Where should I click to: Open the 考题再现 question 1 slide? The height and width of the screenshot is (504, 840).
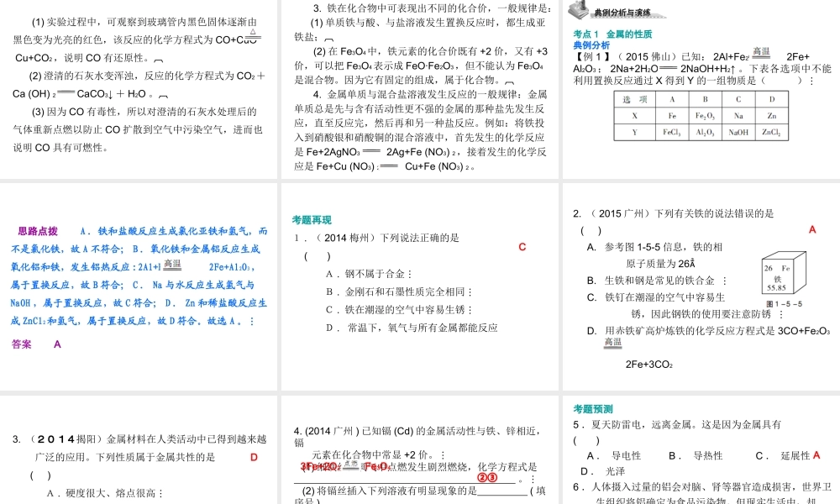pos(419,287)
